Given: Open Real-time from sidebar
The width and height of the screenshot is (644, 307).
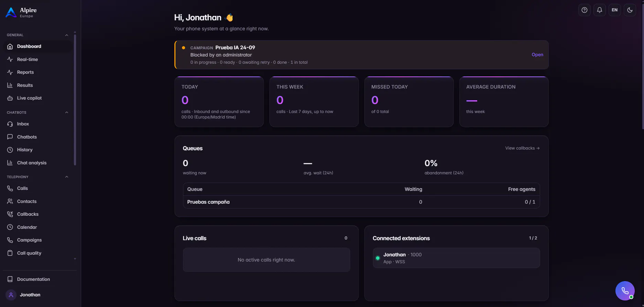Looking at the screenshot, I should [38, 59].
